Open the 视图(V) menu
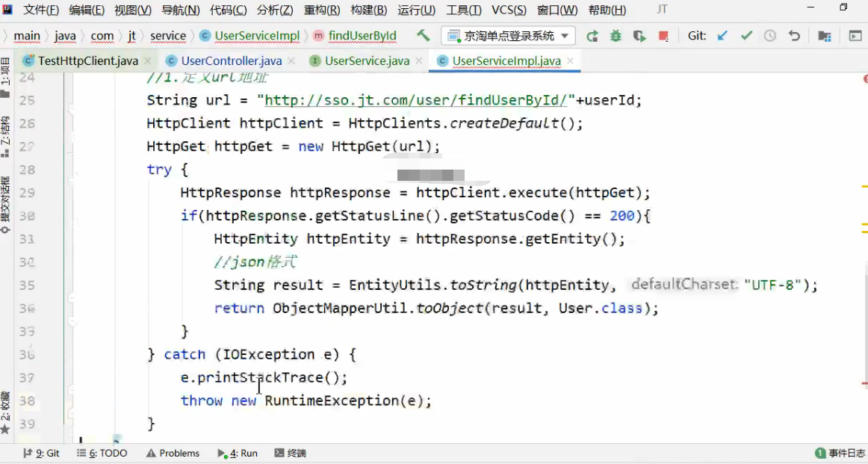 tap(132, 10)
